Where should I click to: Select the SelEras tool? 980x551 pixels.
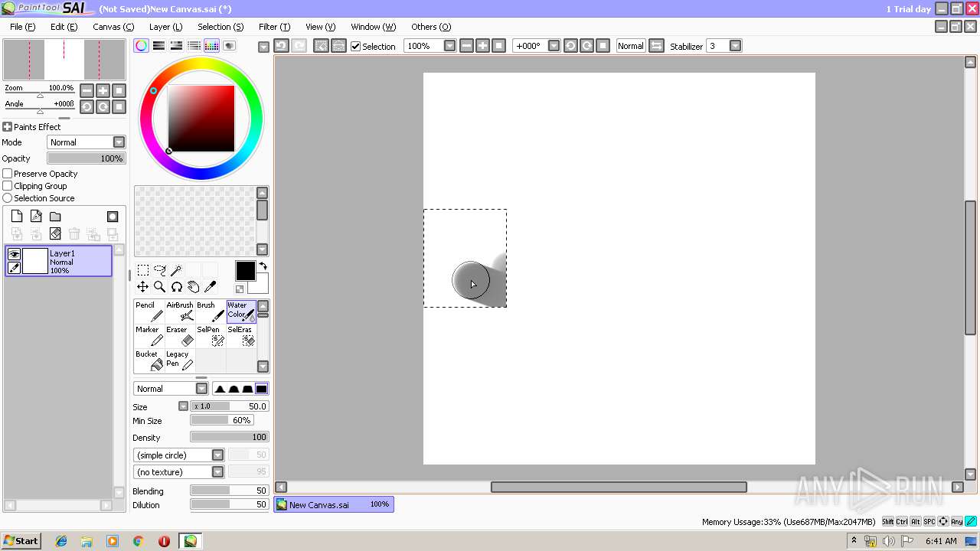(x=241, y=336)
